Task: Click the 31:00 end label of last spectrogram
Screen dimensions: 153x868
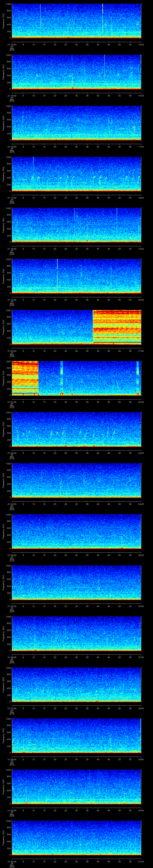Action: (141, 861)
